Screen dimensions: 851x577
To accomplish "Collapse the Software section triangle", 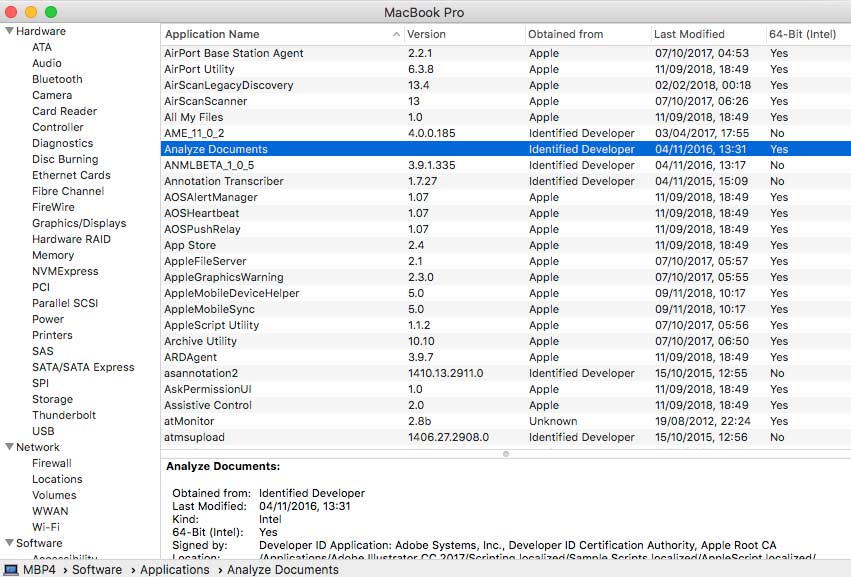I will tap(9, 543).
